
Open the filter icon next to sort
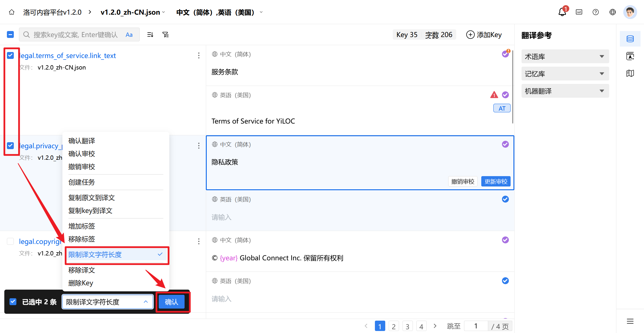pyautogui.click(x=166, y=35)
